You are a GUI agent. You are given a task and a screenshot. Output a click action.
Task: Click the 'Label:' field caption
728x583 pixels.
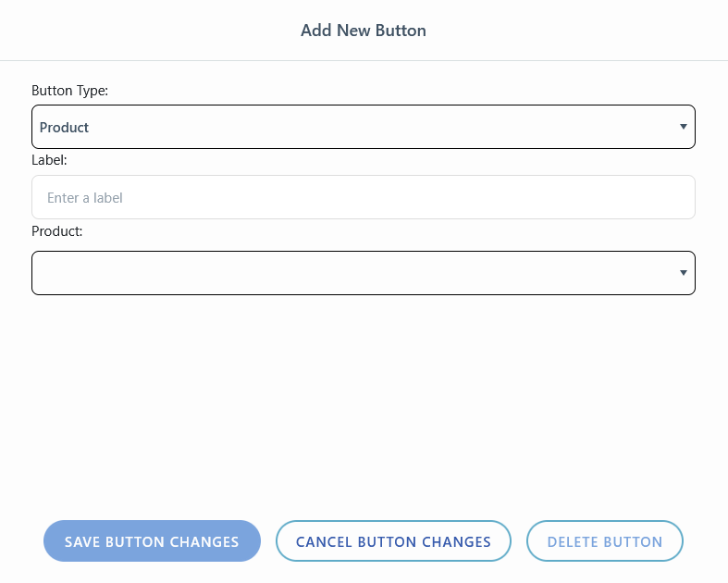[x=49, y=160]
